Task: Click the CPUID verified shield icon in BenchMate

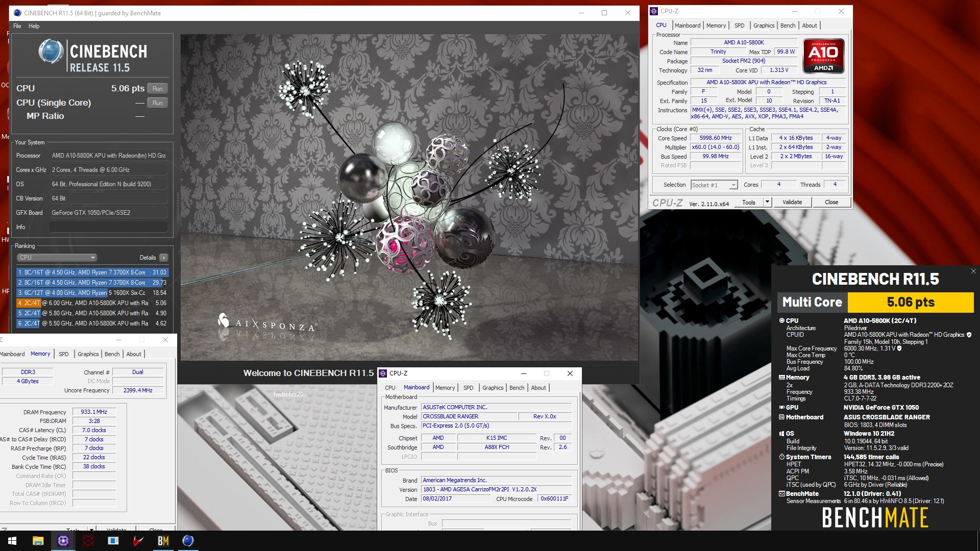Action: [x=969, y=335]
